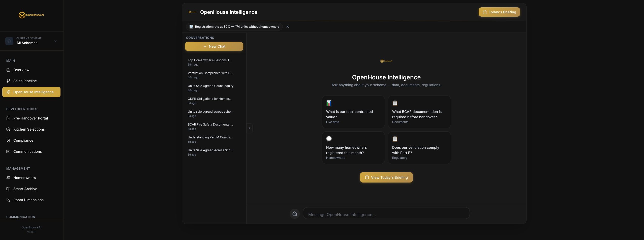
Task: Click the Compliance shield icon
Action: 8,140
